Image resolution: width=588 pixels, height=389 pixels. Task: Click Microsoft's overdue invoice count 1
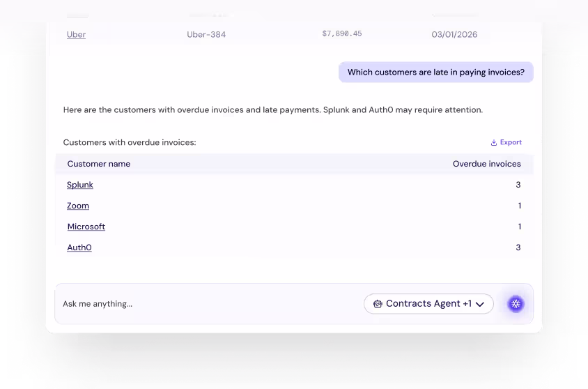[520, 227]
